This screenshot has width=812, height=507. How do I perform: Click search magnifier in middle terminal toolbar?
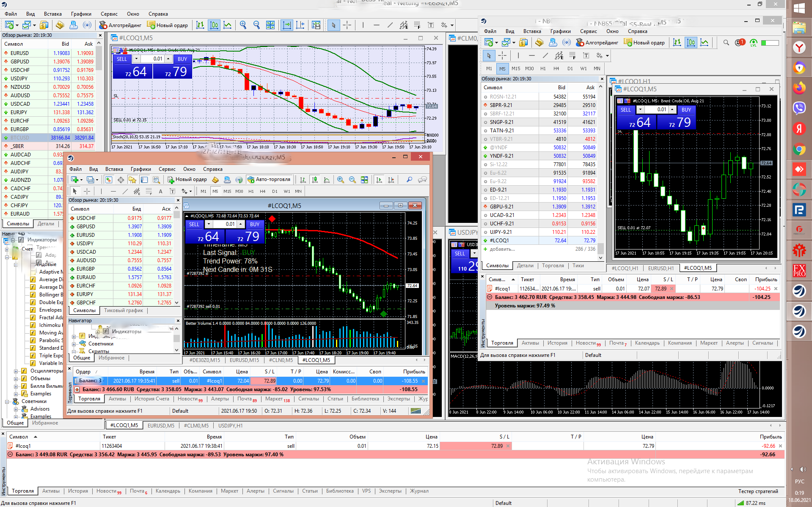[409, 180]
